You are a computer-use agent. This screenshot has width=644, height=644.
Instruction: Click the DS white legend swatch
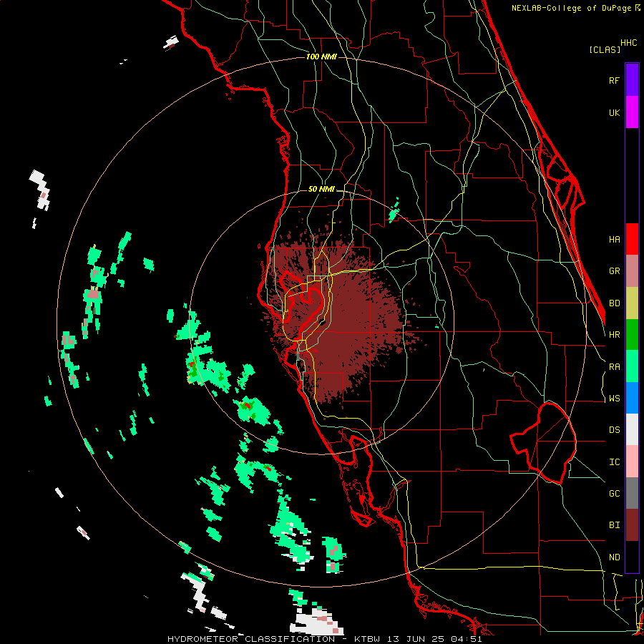tap(632, 429)
